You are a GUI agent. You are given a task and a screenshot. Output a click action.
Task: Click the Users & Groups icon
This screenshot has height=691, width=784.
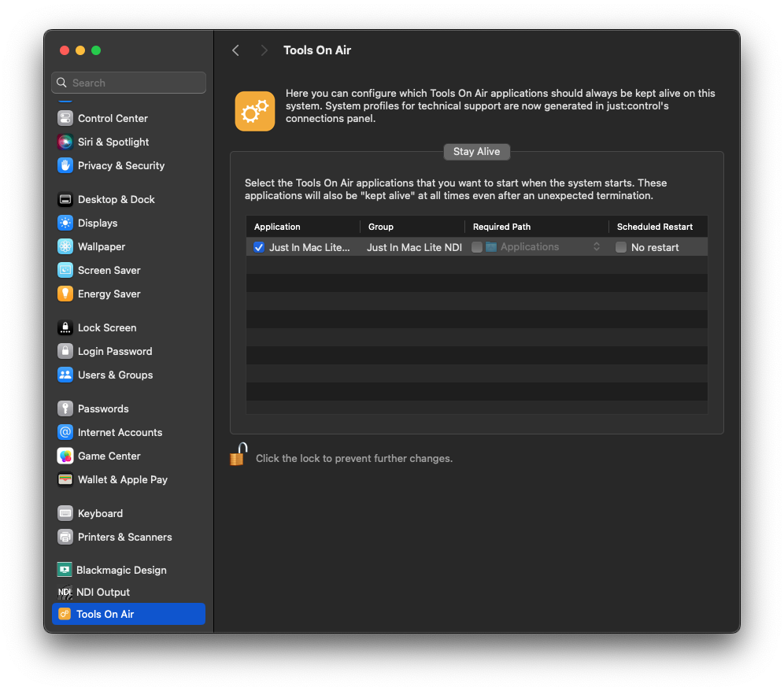[x=65, y=375]
